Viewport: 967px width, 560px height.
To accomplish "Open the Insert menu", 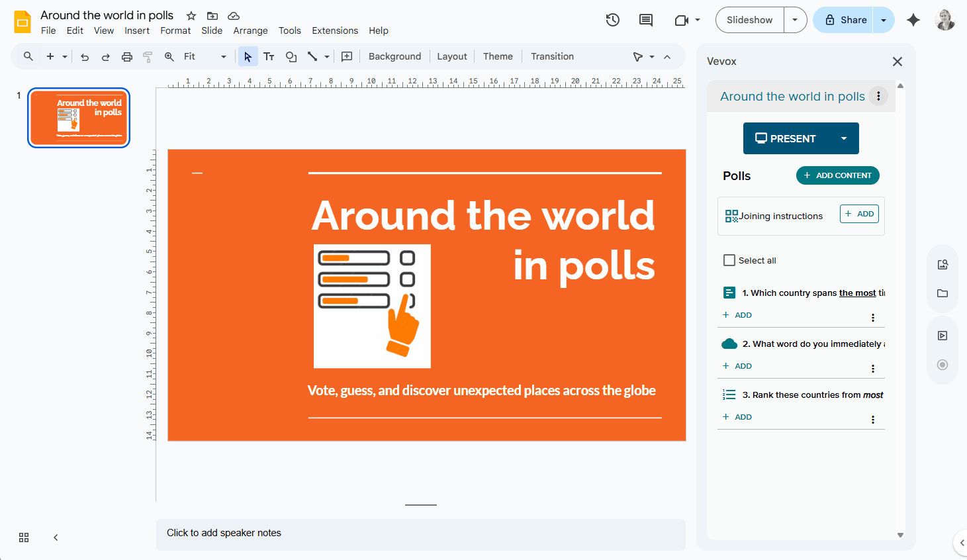I will (137, 30).
